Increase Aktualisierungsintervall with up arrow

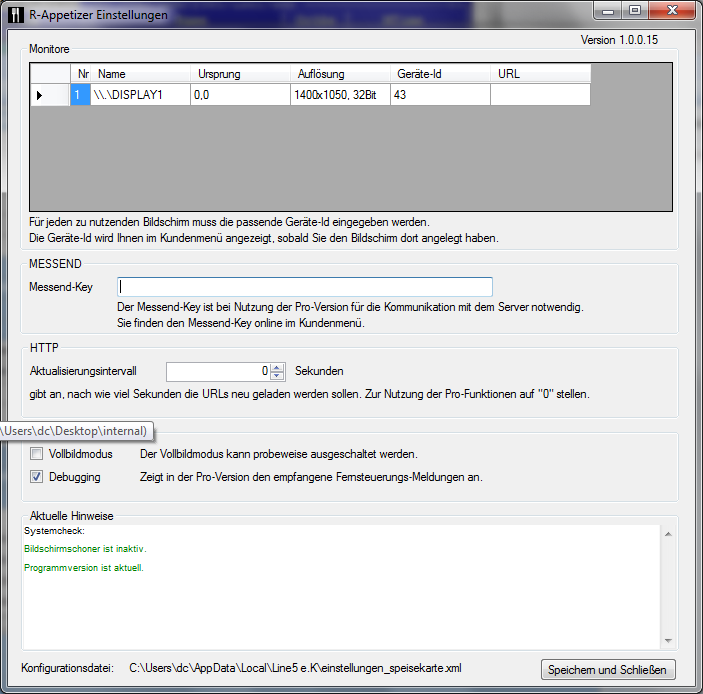pos(277,367)
